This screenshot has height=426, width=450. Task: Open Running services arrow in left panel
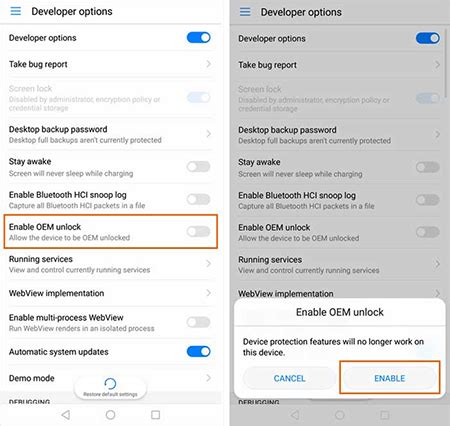pyautogui.click(x=209, y=264)
